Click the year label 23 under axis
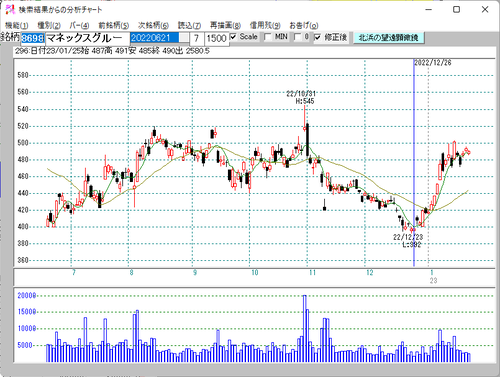Image resolution: width=500 pixels, height=377 pixels. click(433, 281)
